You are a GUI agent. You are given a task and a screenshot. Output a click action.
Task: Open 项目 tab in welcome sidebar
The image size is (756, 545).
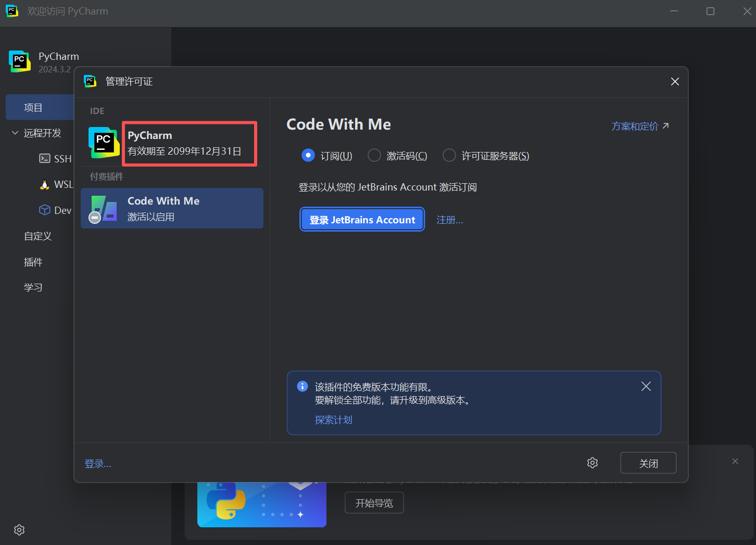click(40, 107)
